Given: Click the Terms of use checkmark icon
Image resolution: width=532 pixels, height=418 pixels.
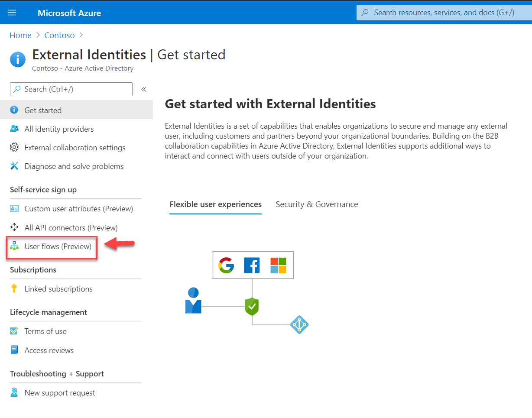Looking at the screenshot, I should click(x=14, y=331).
